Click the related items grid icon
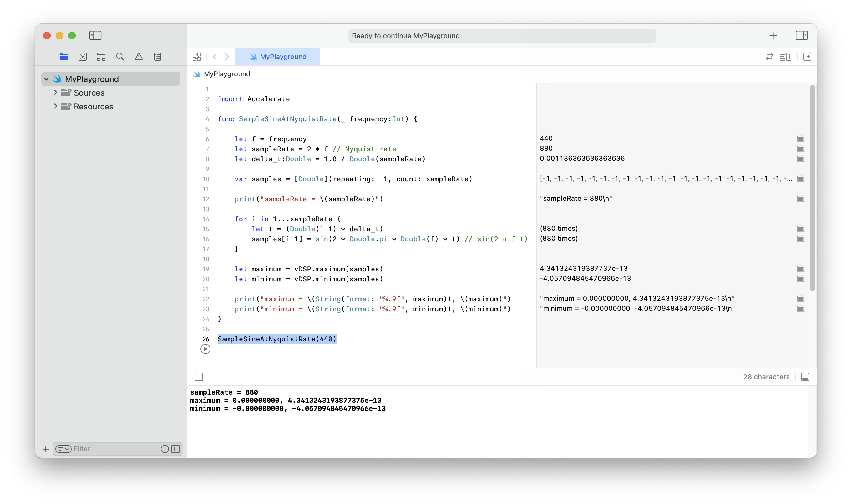The image size is (852, 504). coord(197,57)
